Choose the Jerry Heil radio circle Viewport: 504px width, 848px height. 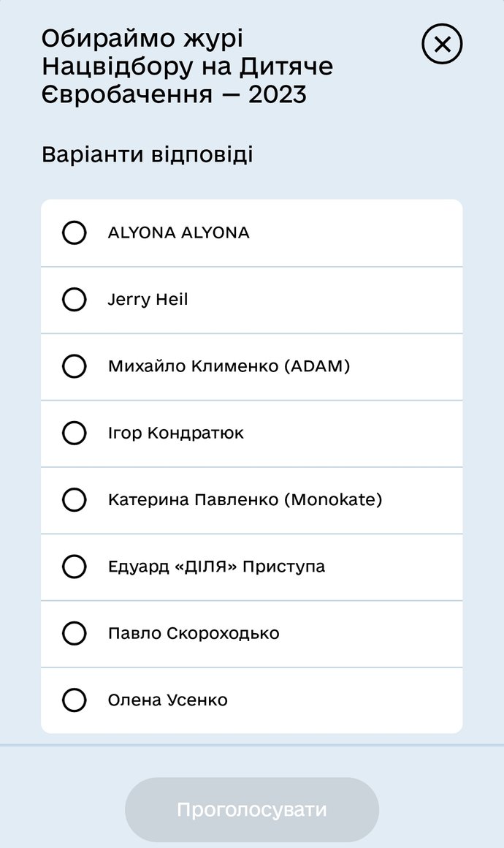pos(74,300)
